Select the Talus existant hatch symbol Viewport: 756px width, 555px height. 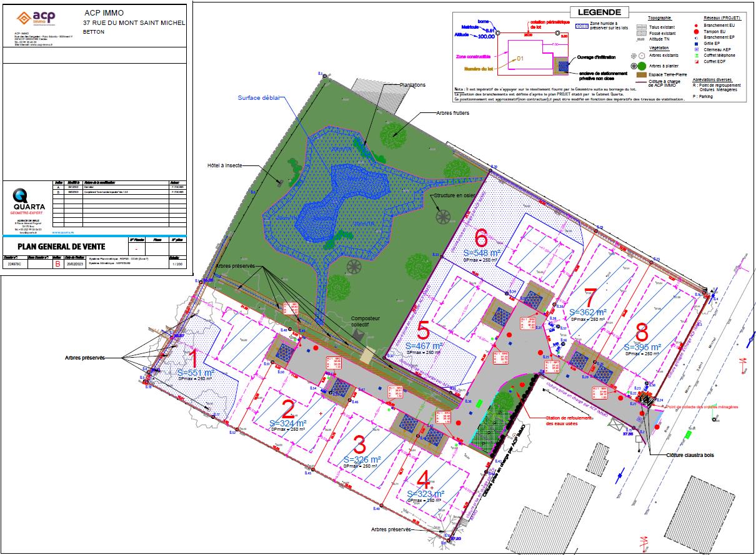point(640,28)
